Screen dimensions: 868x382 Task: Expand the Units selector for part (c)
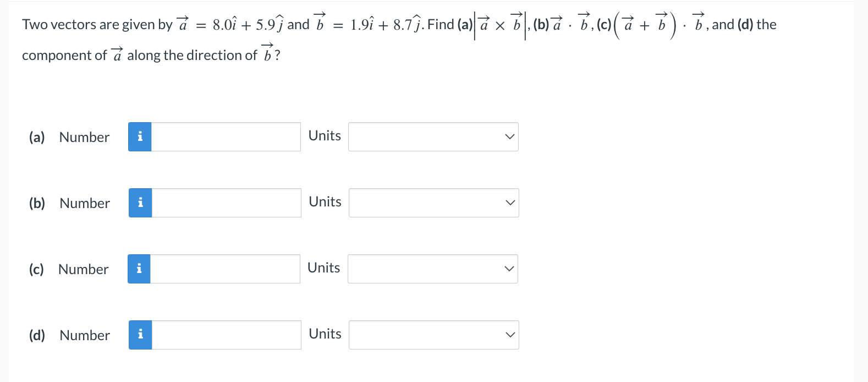[x=432, y=269]
